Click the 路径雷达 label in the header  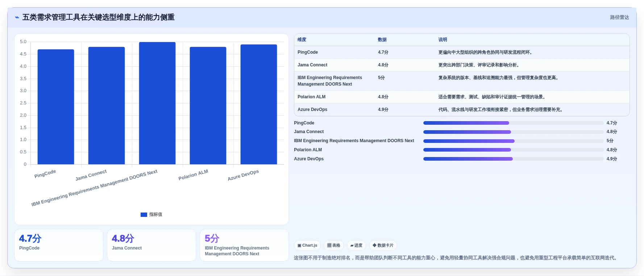(619, 17)
